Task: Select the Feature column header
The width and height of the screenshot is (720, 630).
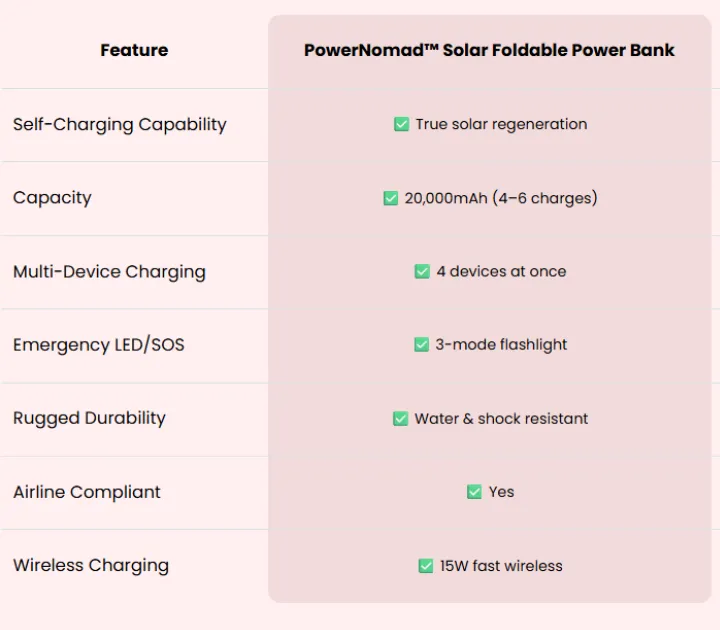Action: click(134, 50)
